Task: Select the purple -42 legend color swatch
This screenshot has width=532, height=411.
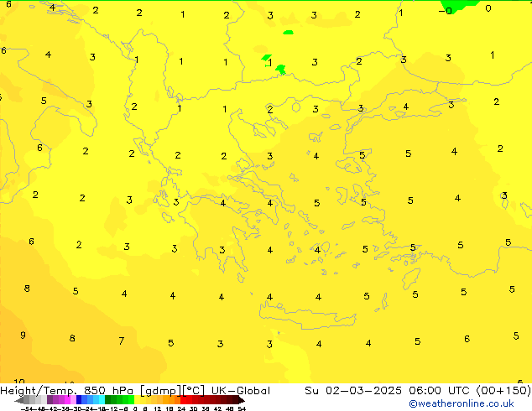Action: (50, 400)
